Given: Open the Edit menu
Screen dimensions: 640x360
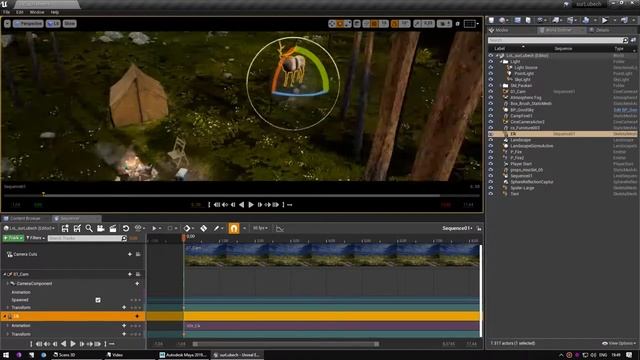Looking at the screenshot, I should (x=20, y=12).
